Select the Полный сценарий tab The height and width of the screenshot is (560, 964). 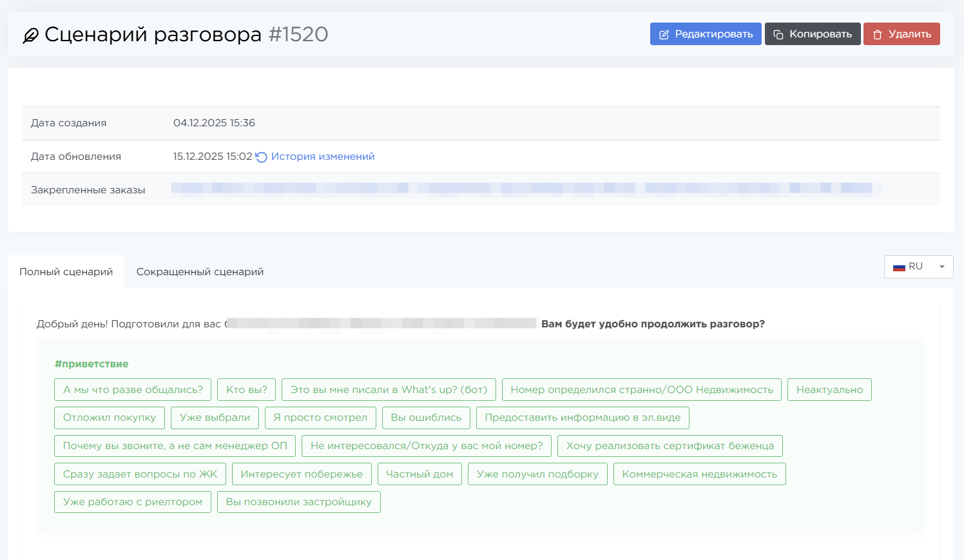(x=66, y=272)
